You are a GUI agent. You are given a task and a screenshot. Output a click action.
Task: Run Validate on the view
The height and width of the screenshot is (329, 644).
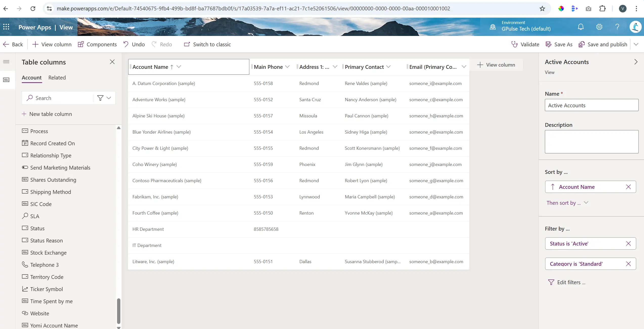pyautogui.click(x=525, y=44)
